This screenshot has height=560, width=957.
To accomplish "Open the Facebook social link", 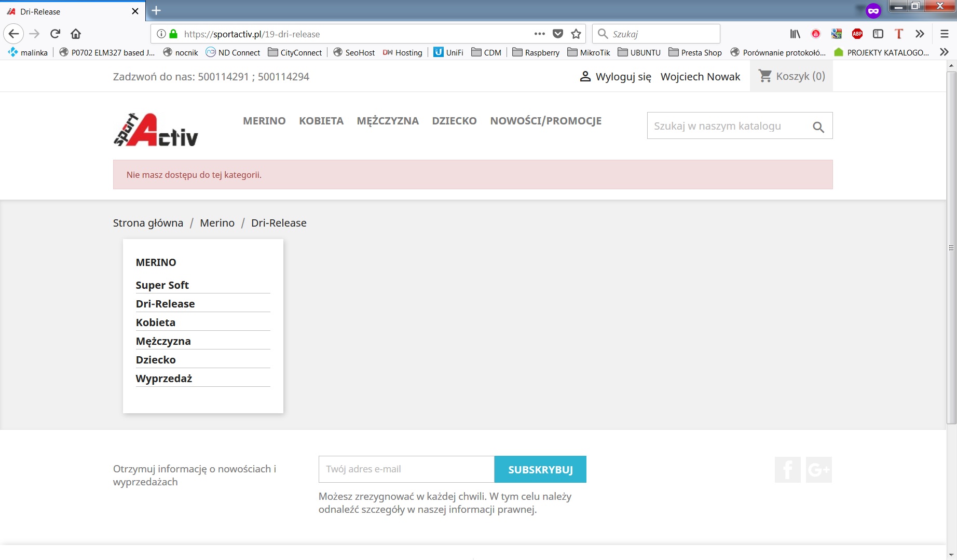I will click(x=788, y=470).
